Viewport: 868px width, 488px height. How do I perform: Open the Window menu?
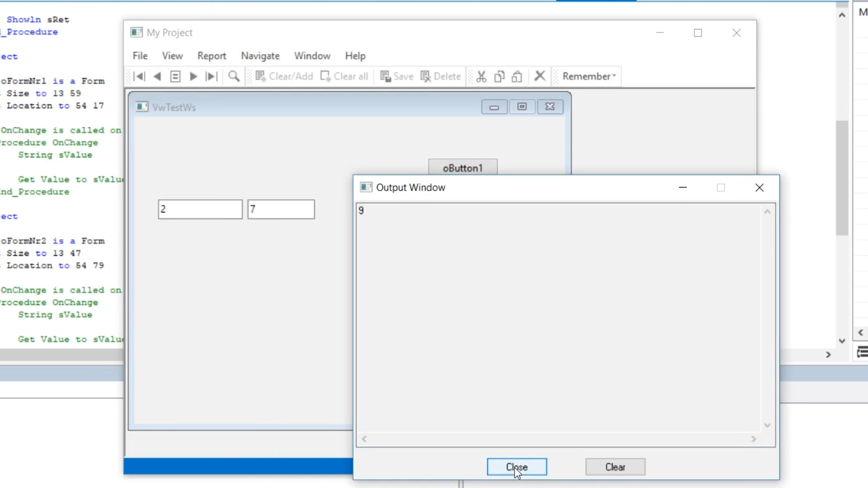click(x=312, y=56)
